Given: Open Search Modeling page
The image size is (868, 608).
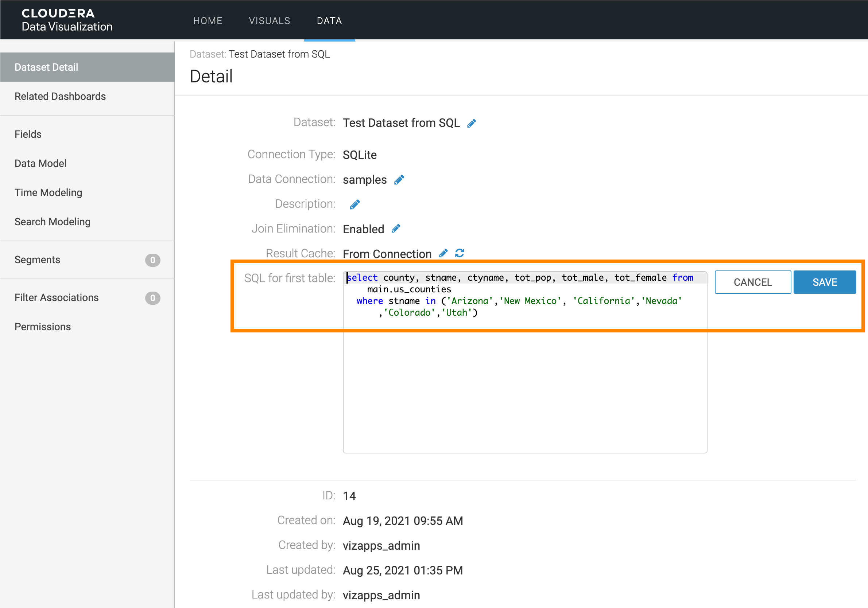Looking at the screenshot, I should point(53,222).
